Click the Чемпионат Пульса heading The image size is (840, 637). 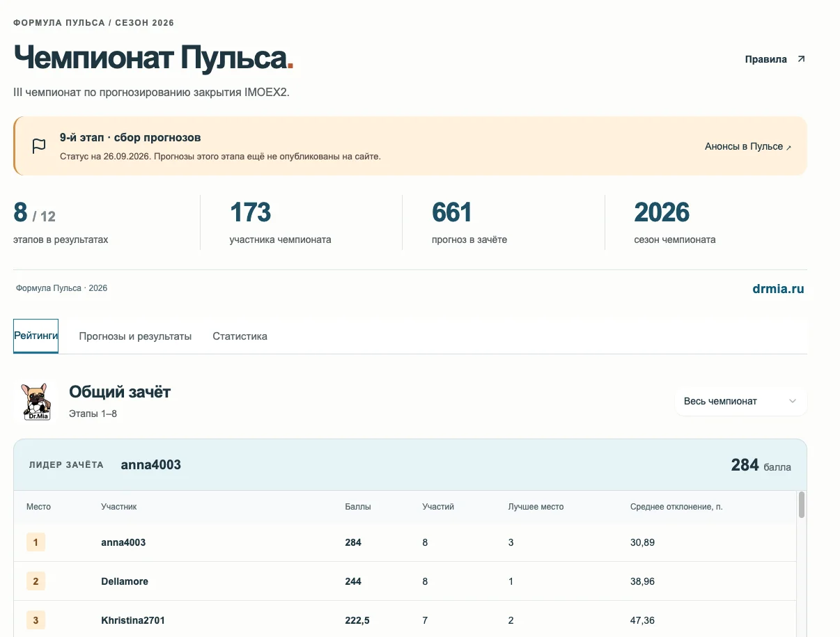[153, 58]
